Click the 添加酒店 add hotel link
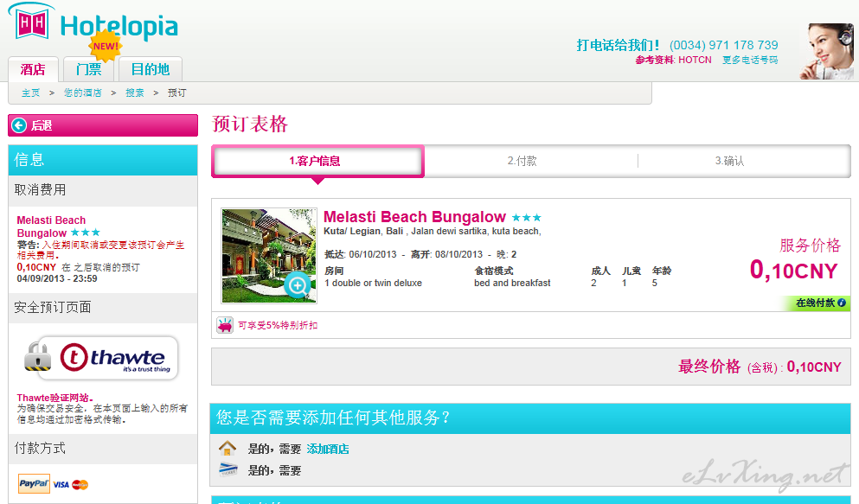Image resolution: width=859 pixels, height=504 pixels. point(328,450)
